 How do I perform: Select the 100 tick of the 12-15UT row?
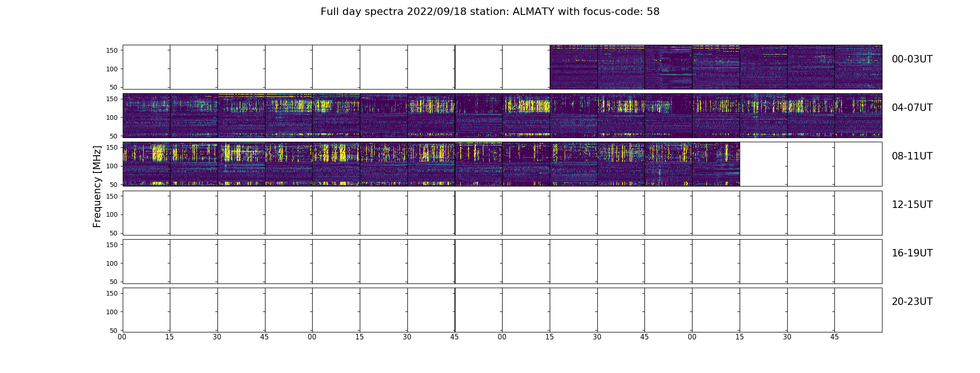coord(112,214)
